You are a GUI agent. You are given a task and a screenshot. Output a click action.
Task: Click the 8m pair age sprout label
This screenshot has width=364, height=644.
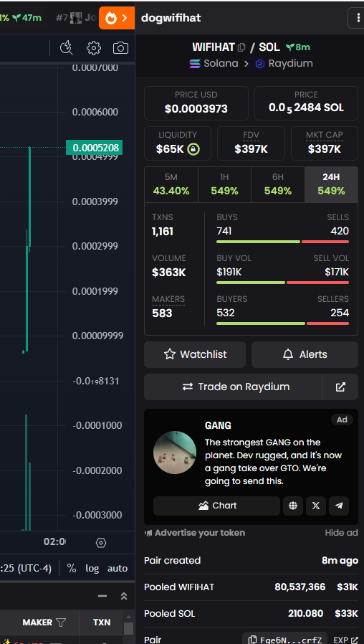[x=298, y=47]
